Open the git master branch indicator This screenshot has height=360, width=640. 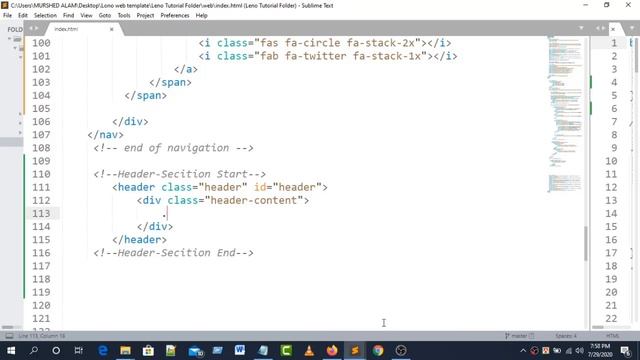519,336
